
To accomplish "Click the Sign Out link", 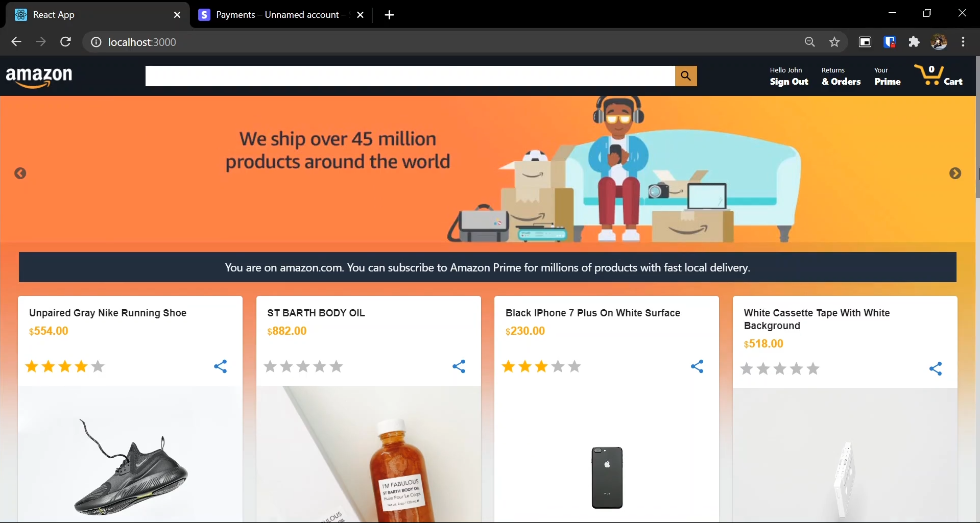I will coord(788,82).
